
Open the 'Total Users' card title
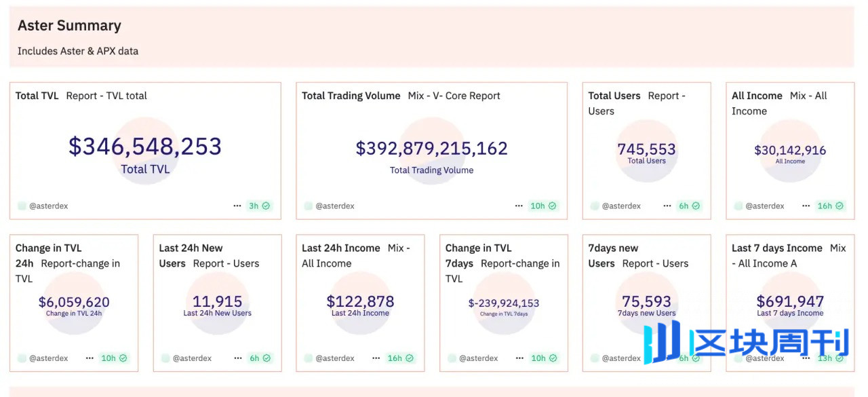(614, 96)
